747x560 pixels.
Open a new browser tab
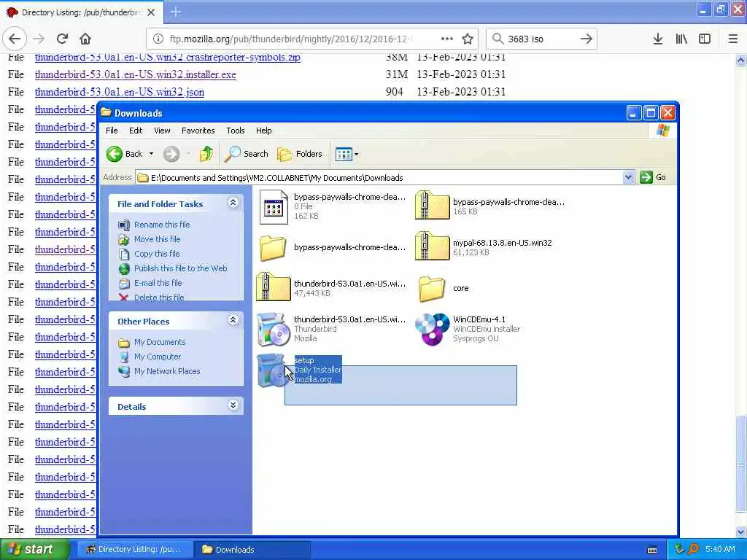click(176, 12)
